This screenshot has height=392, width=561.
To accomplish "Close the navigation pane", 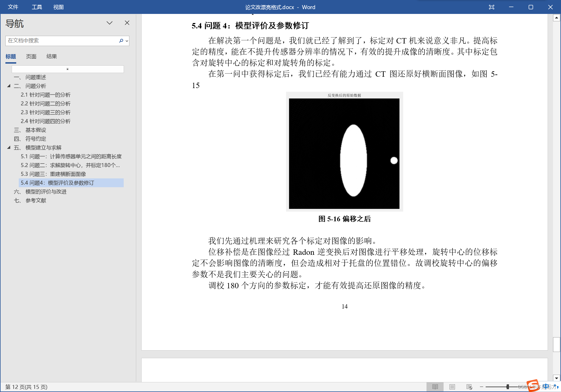I will click(x=127, y=23).
